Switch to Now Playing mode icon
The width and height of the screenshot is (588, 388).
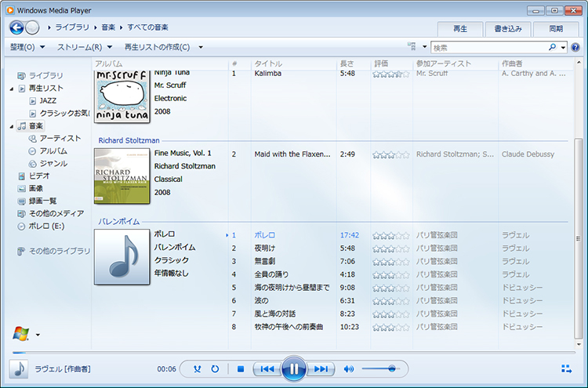click(x=566, y=369)
